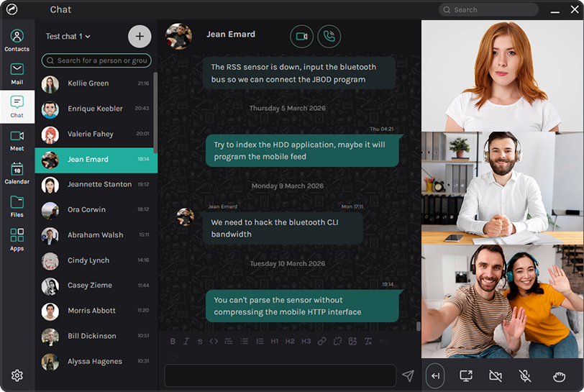Insert inline code formatting
The width and height of the screenshot is (584, 392).
214,341
